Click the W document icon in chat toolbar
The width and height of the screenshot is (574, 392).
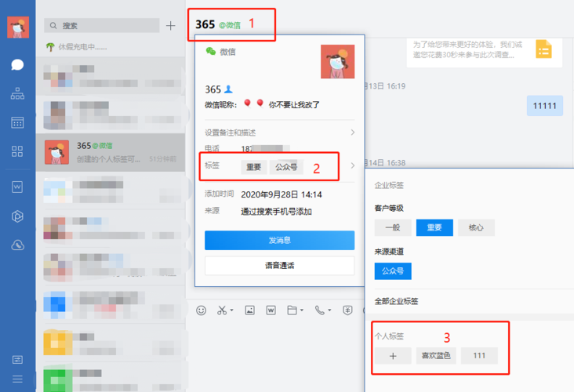click(x=271, y=310)
